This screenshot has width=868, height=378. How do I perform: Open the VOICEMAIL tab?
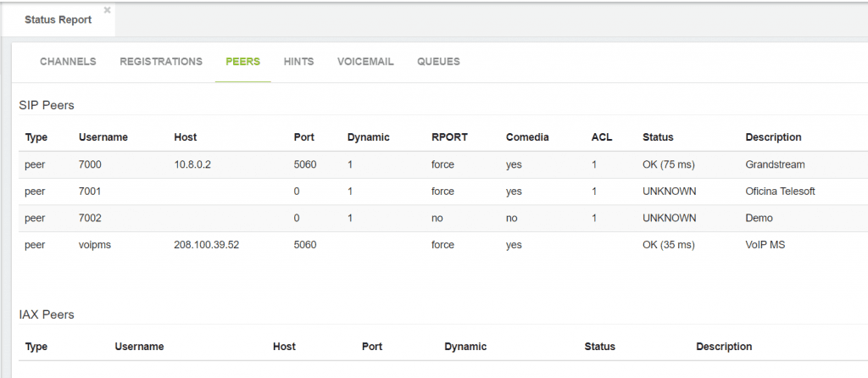[365, 61]
